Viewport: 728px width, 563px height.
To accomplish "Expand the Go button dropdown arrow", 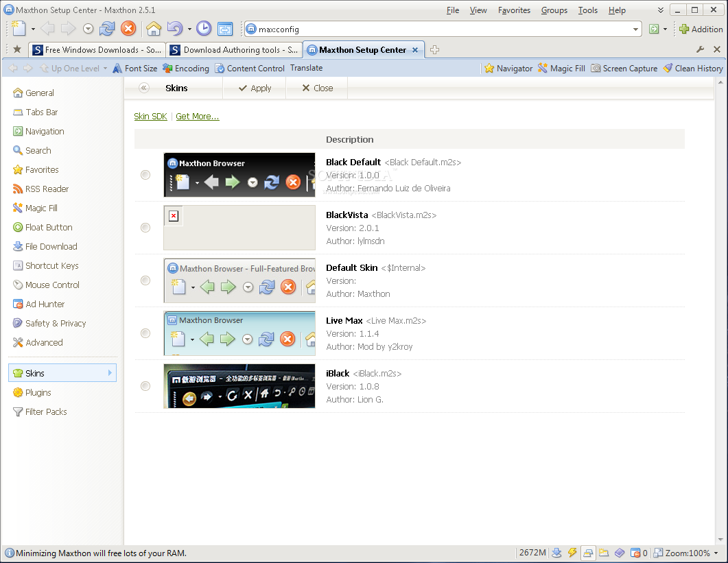I will point(665,29).
